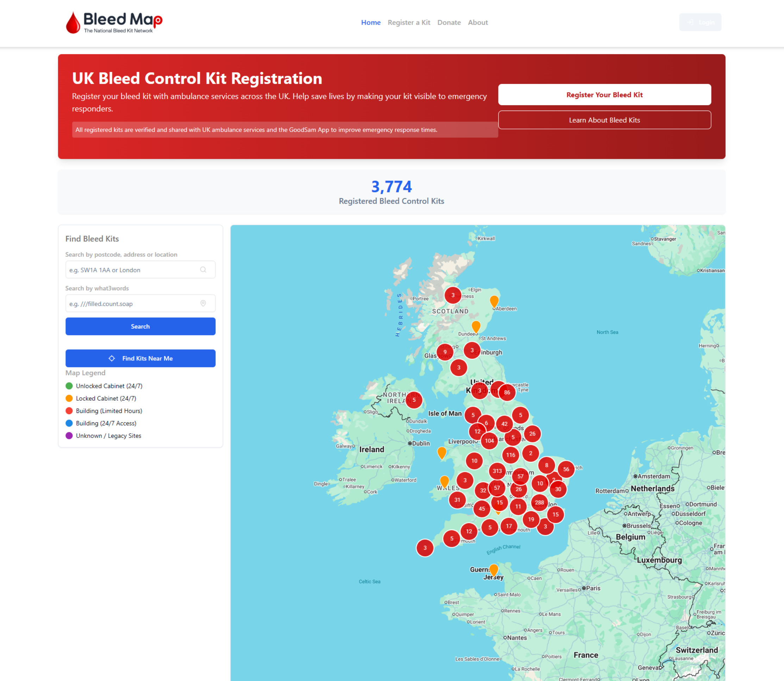Go to Register a Kit page
784x681 pixels.
tap(409, 23)
